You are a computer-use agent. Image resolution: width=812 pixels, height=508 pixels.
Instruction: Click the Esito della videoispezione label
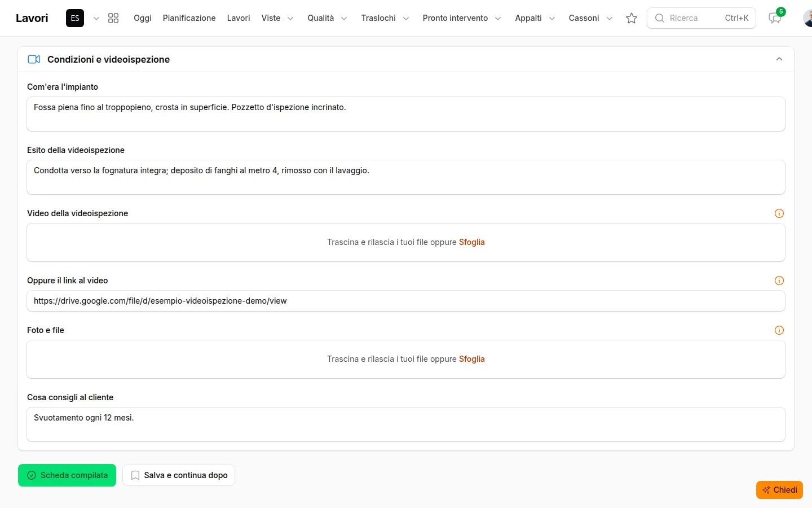(76, 150)
